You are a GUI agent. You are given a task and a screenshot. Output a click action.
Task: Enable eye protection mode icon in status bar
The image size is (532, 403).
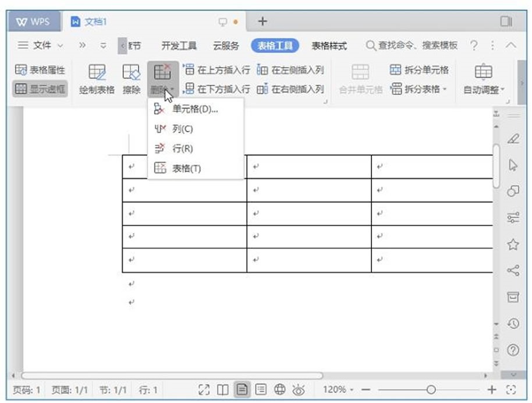tap(299, 389)
